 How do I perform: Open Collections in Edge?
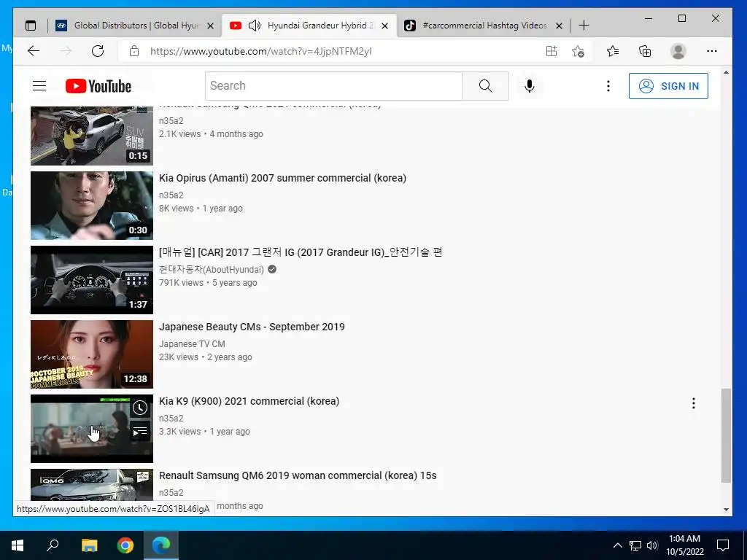coord(645,51)
